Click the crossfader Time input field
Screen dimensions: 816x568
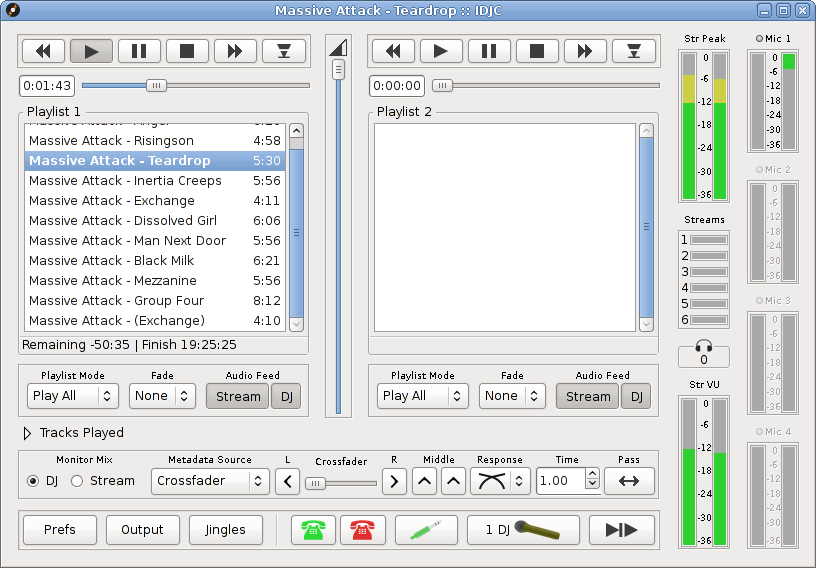coord(560,481)
